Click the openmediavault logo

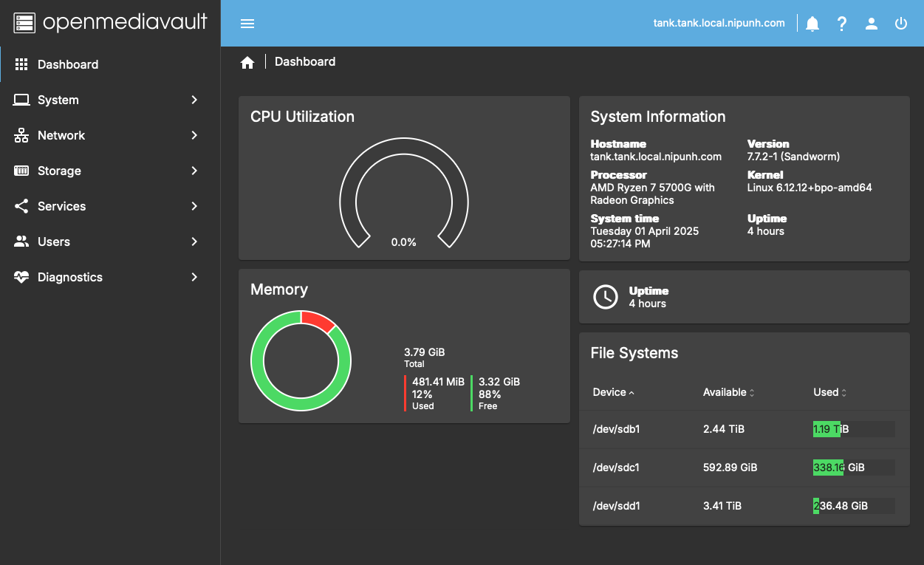(x=111, y=23)
